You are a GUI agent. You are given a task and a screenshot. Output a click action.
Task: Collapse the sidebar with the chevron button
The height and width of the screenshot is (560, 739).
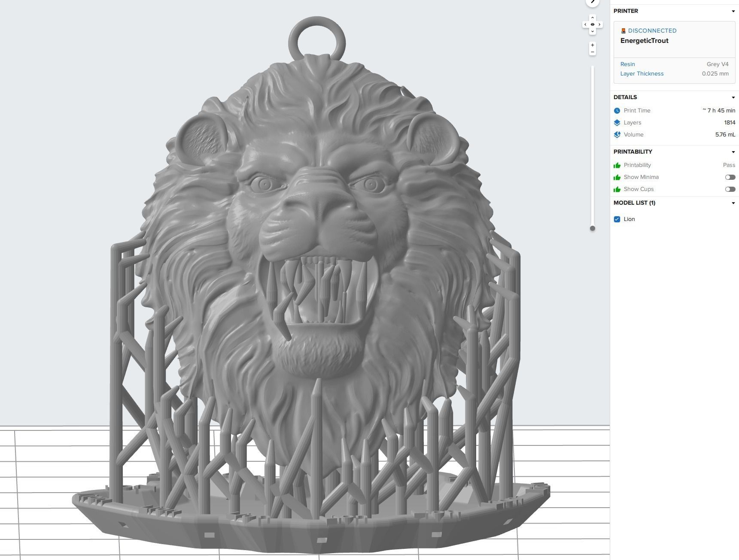click(593, 2)
